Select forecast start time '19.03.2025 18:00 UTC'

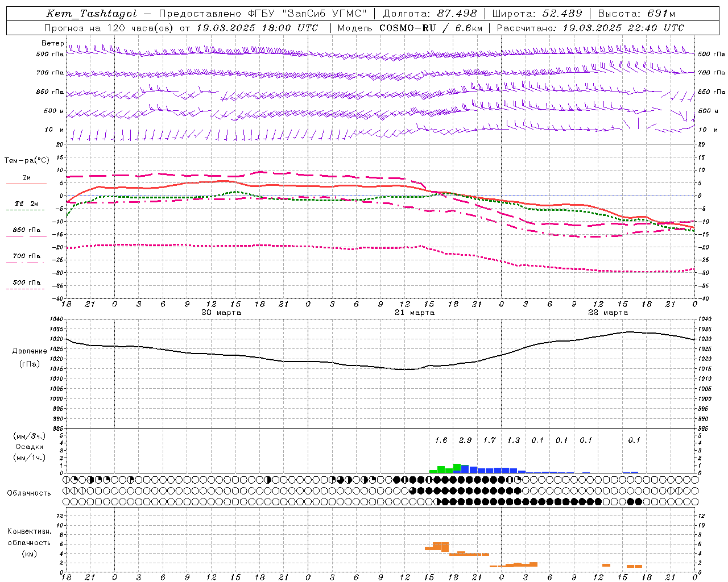pyautogui.click(x=257, y=28)
